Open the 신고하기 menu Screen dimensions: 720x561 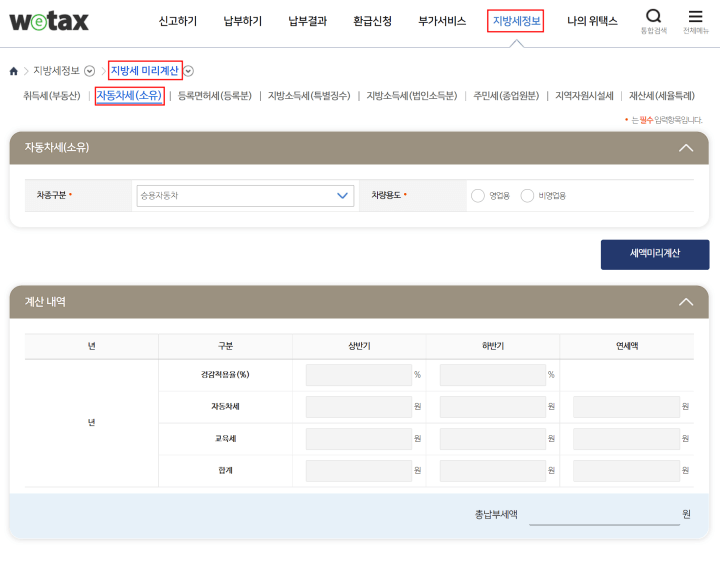(x=178, y=21)
